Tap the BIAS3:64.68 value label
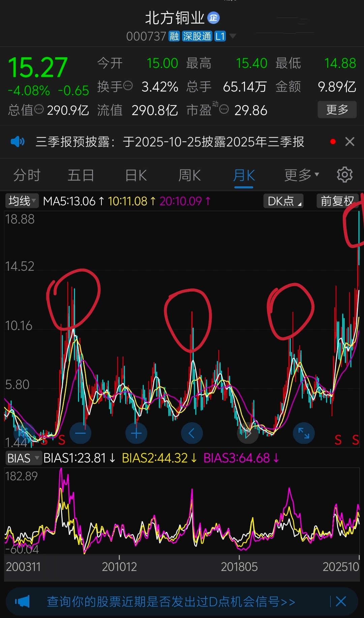 (241, 458)
